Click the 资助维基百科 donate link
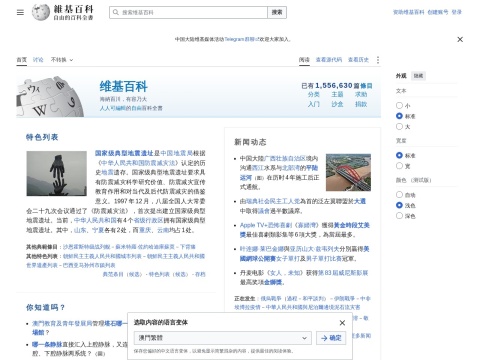 click(x=409, y=12)
